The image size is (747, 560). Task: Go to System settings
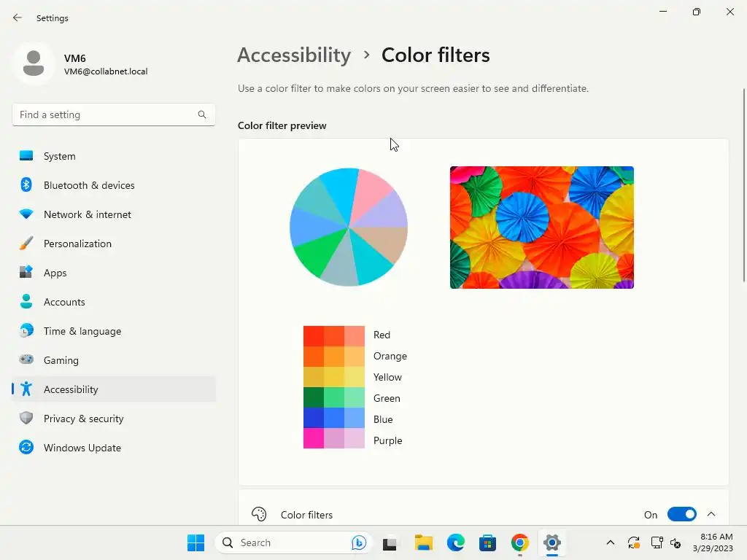click(x=114, y=156)
